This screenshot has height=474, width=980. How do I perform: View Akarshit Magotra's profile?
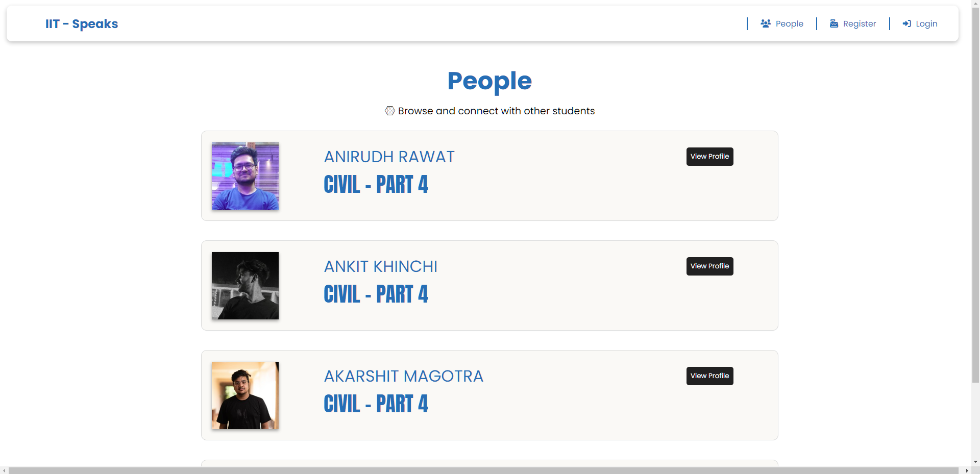pyautogui.click(x=709, y=376)
